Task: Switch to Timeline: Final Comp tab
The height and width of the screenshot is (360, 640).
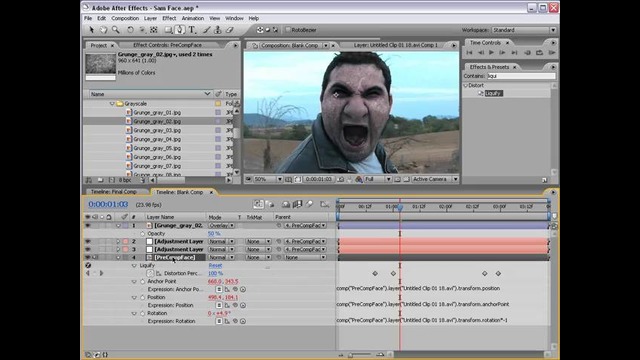Action: (113, 192)
